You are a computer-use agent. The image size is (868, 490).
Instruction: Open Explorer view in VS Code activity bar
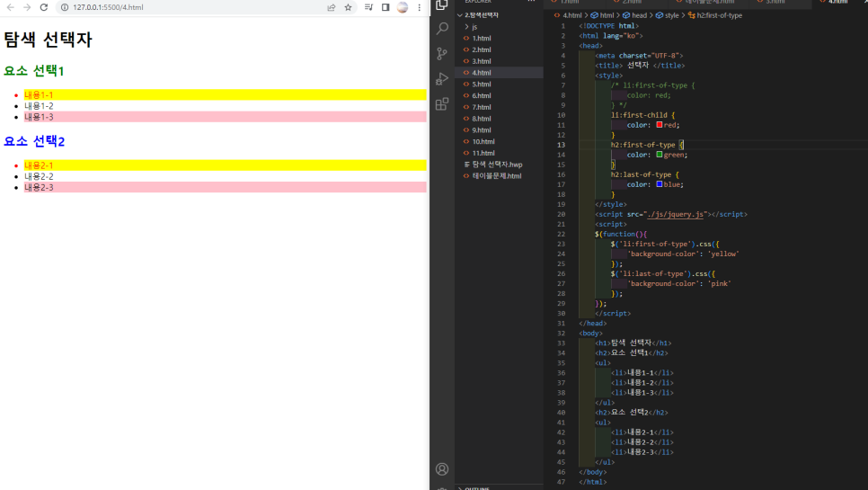(x=442, y=4)
